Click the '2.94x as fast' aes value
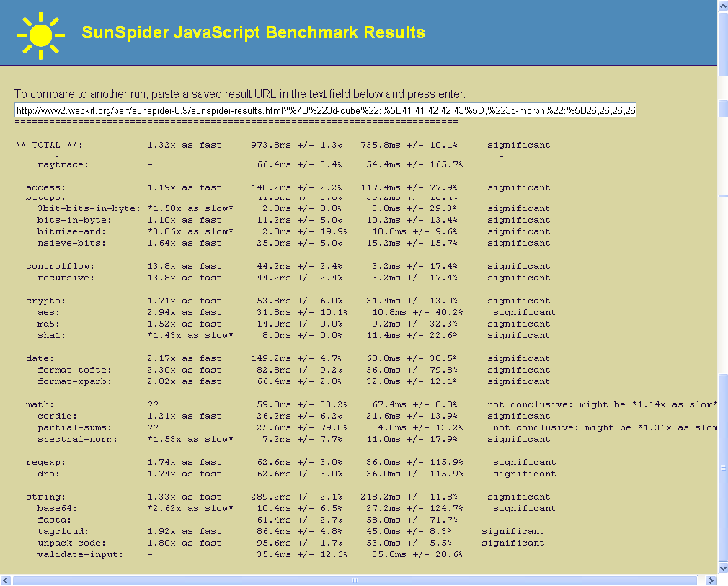The image size is (728, 586). pyautogui.click(x=185, y=313)
